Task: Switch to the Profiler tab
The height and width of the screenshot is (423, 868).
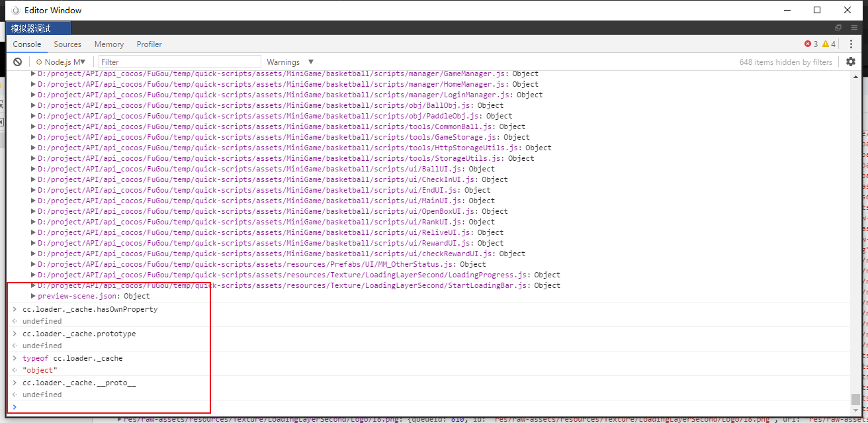Action: click(x=150, y=44)
